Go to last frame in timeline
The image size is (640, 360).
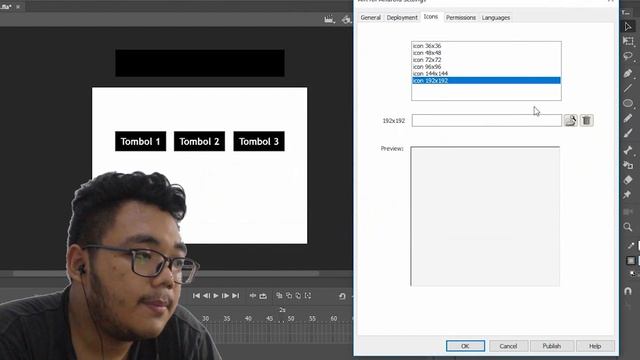coord(236,296)
